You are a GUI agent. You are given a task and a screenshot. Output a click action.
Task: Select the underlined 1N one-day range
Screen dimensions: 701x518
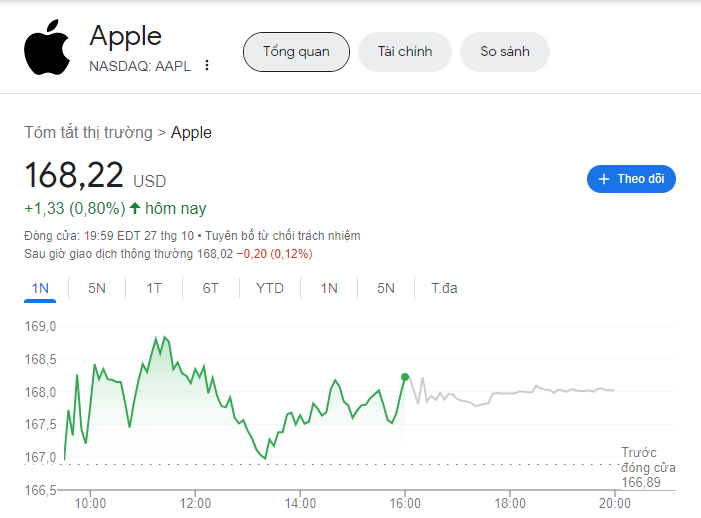tap(40, 288)
